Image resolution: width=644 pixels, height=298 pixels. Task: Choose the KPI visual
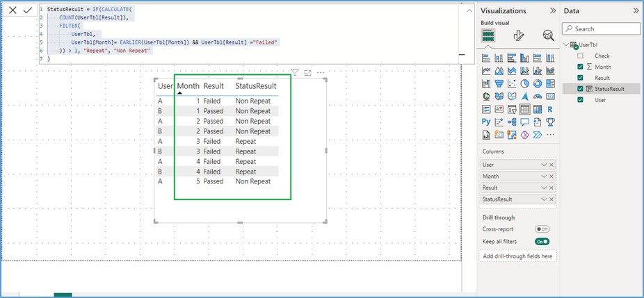[499, 109]
